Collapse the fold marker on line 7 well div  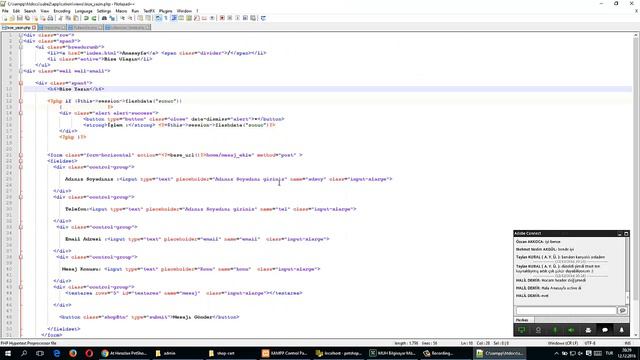tap(20, 71)
